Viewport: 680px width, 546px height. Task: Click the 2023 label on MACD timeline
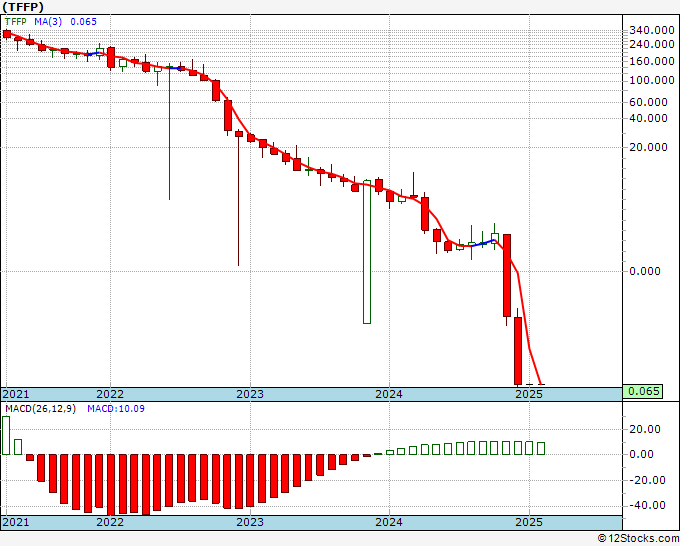(x=250, y=522)
